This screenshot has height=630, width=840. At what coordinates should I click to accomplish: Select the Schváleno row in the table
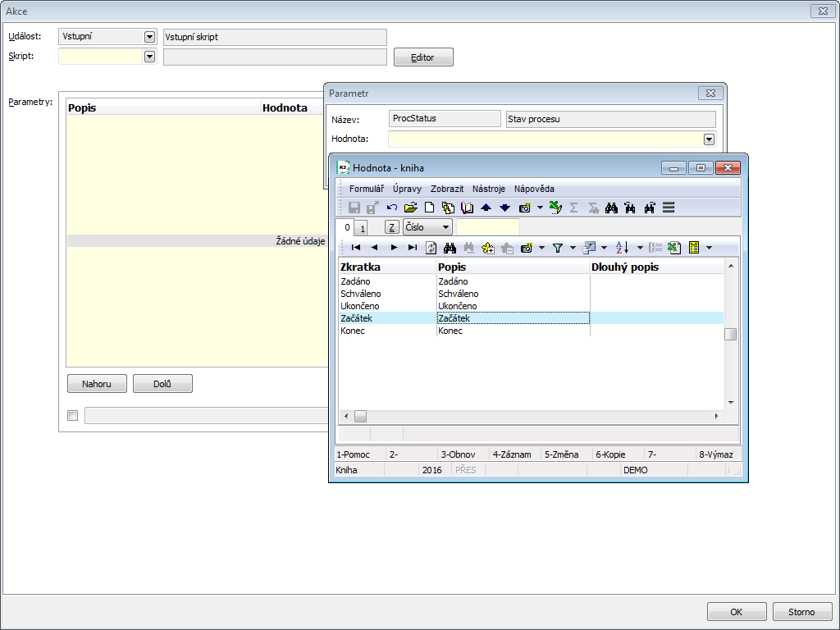386,294
